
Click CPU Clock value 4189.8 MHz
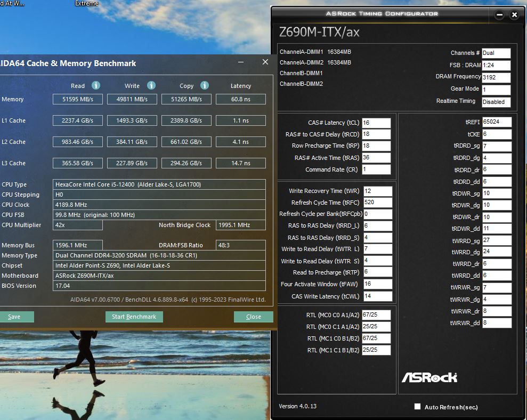coord(159,205)
